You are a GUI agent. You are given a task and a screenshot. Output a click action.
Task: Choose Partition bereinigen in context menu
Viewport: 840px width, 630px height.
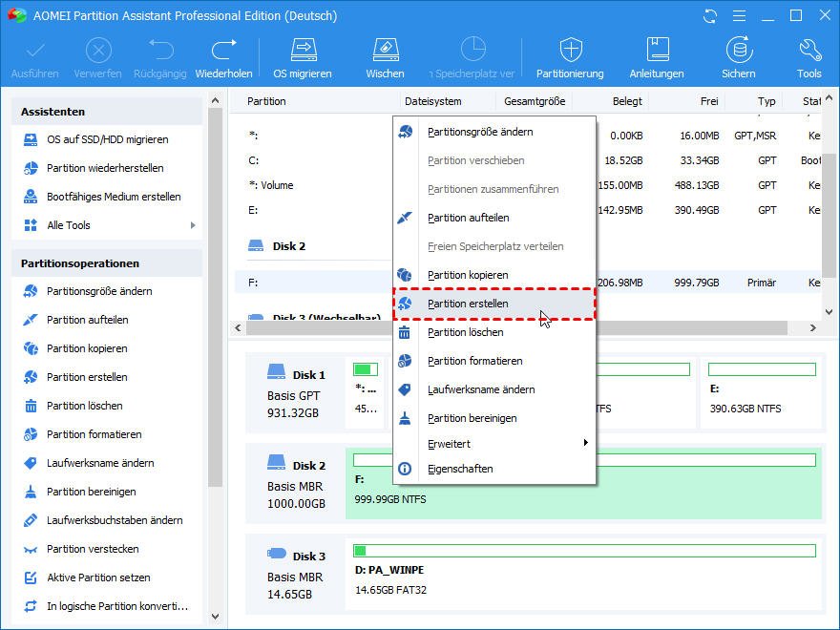[x=494, y=418]
